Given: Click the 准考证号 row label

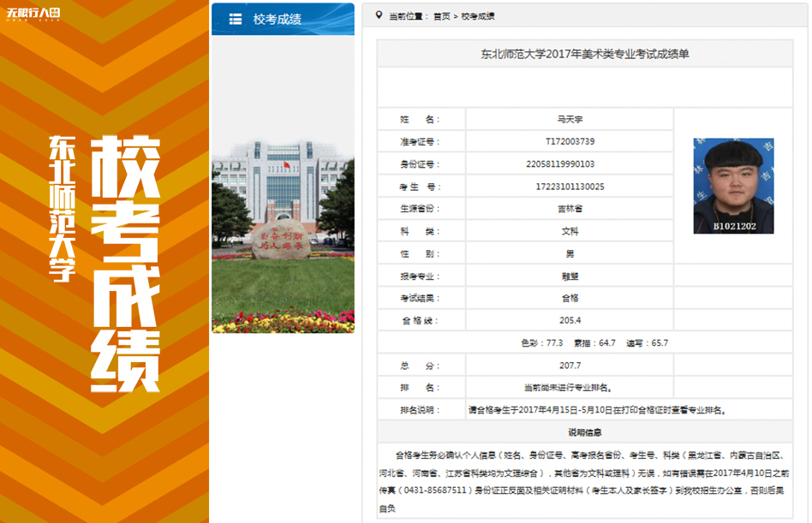Looking at the screenshot, I should point(420,142).
